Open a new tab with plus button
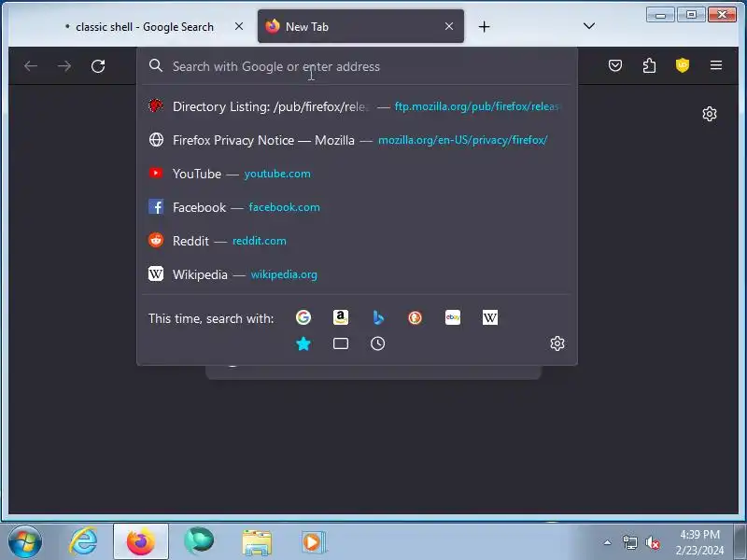Viewport: 747px width, 560px height. (484, 27)
